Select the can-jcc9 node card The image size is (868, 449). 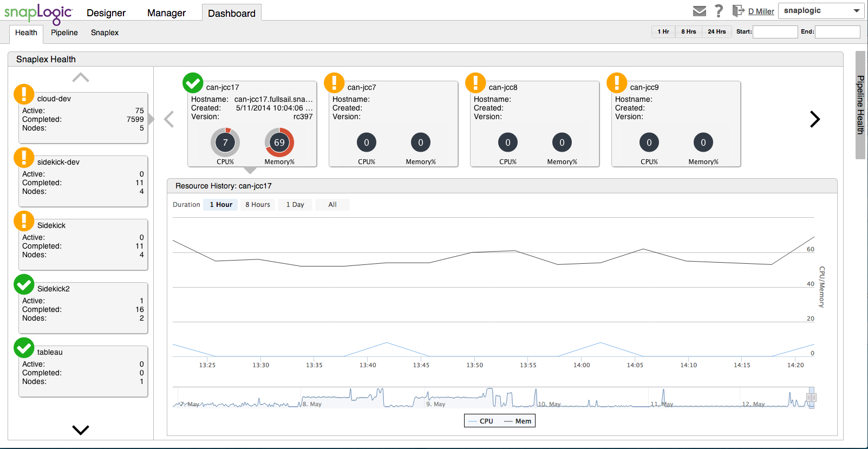(x=676, y=124)
